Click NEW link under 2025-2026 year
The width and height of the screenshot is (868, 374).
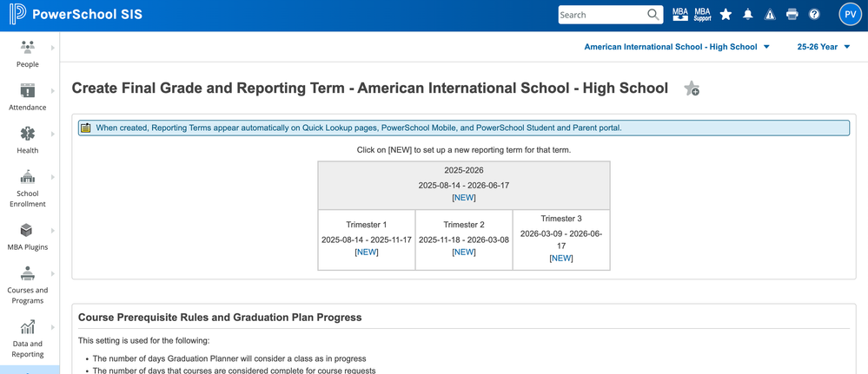coord(464,198)
